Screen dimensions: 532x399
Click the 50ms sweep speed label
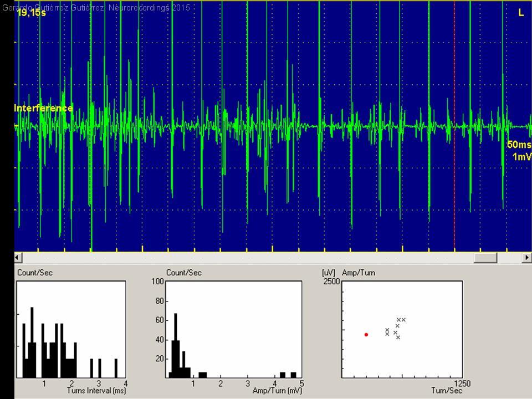[519, 145]
